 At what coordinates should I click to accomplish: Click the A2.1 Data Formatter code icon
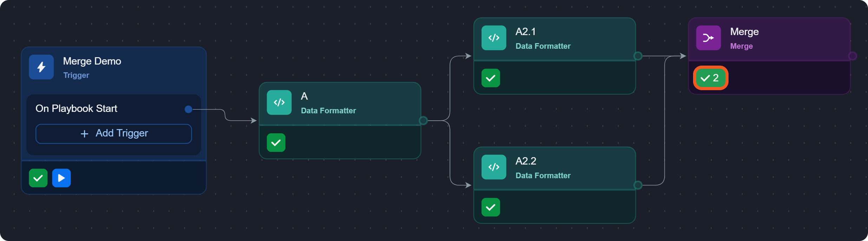(494, 38)
